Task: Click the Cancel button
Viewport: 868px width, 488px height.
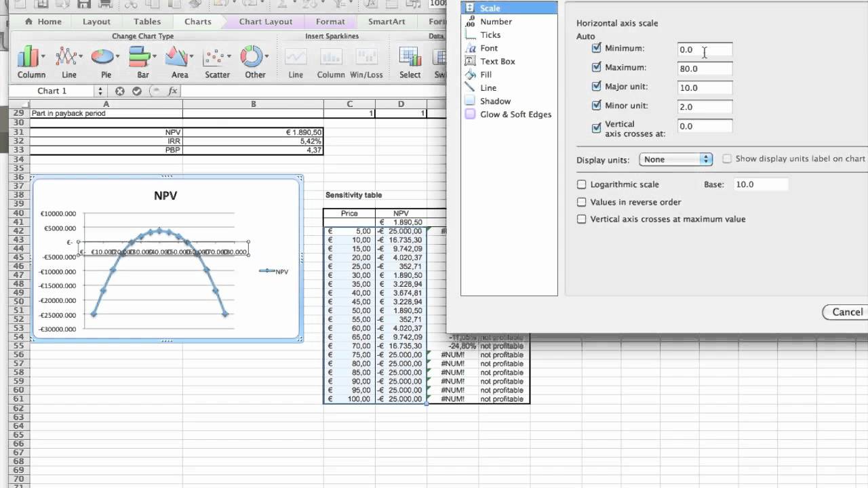Action: click(x=847, y=312)
